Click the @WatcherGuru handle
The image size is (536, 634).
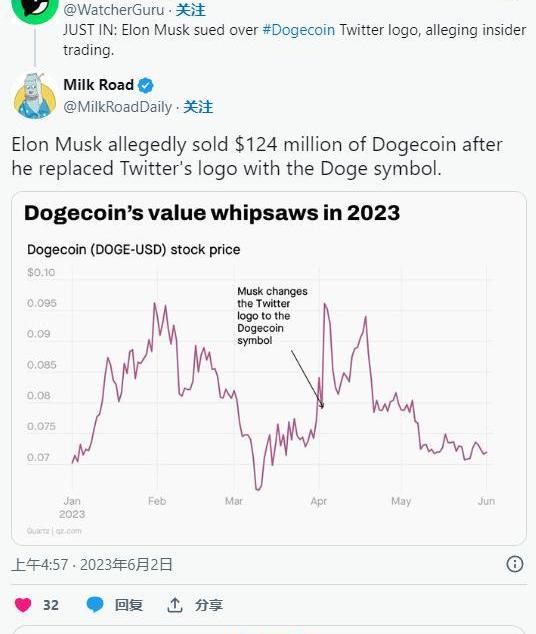tap(114, 10)
